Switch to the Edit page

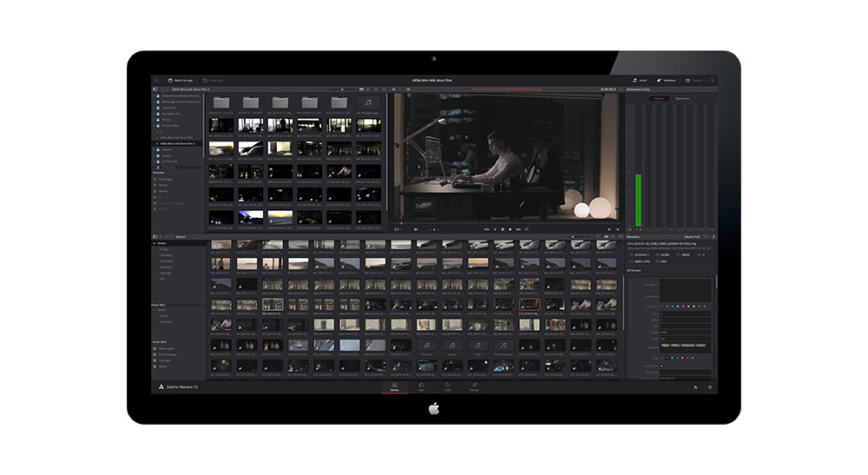coord(421,386)
